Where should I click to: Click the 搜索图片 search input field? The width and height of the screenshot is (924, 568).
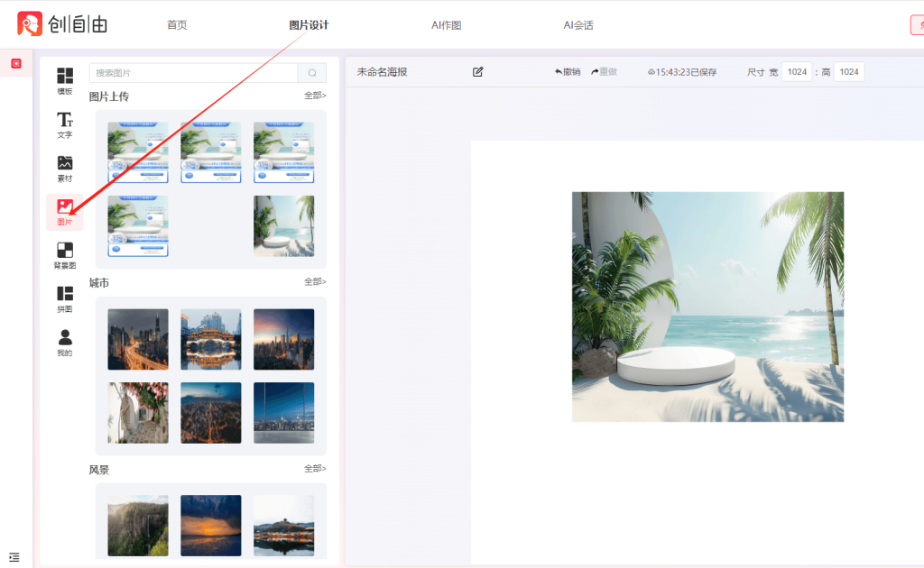[193, 73]
